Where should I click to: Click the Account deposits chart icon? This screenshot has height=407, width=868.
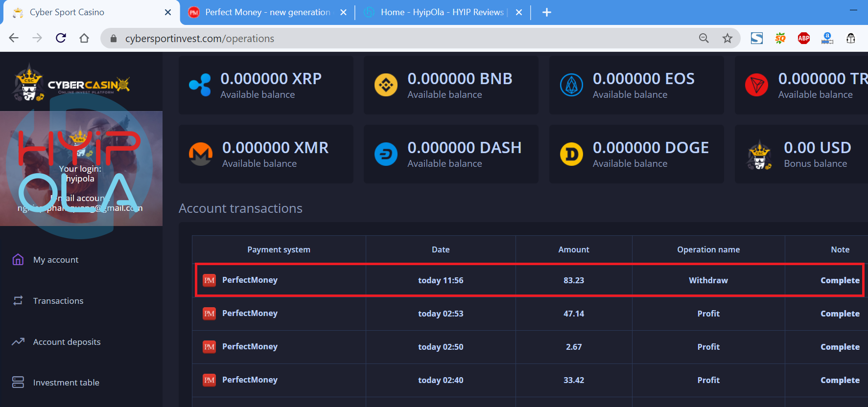(x=18, y=341)
